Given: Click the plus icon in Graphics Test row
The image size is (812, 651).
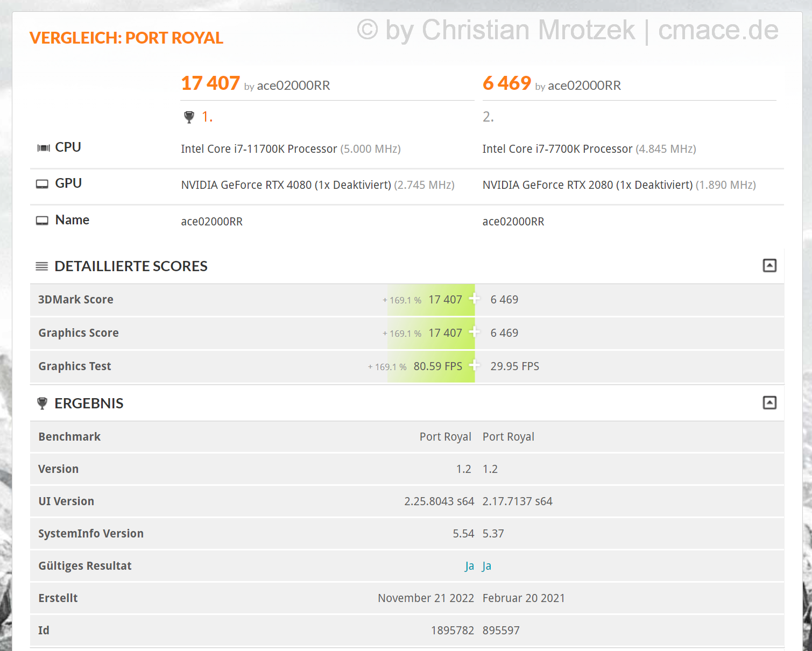Looking at the screenshot, I should [x=474, y=365].
